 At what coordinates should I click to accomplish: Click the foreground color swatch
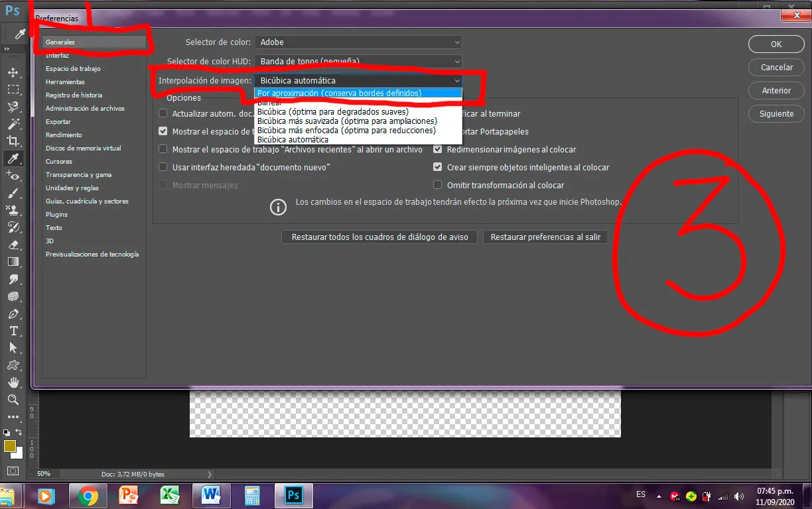[x=9, y=447]
